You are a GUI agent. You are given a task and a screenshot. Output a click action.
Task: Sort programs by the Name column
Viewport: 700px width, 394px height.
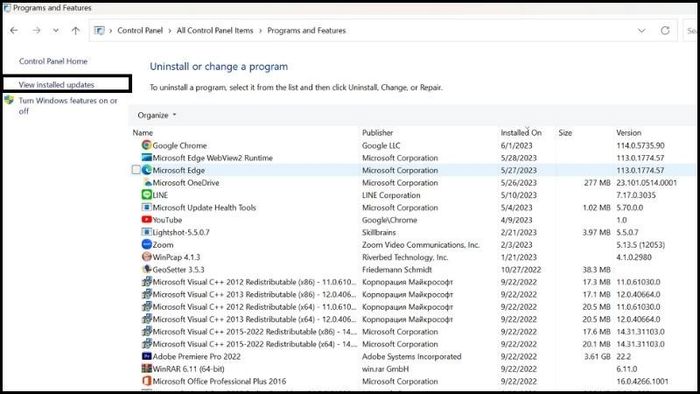(x=143, y=133)
